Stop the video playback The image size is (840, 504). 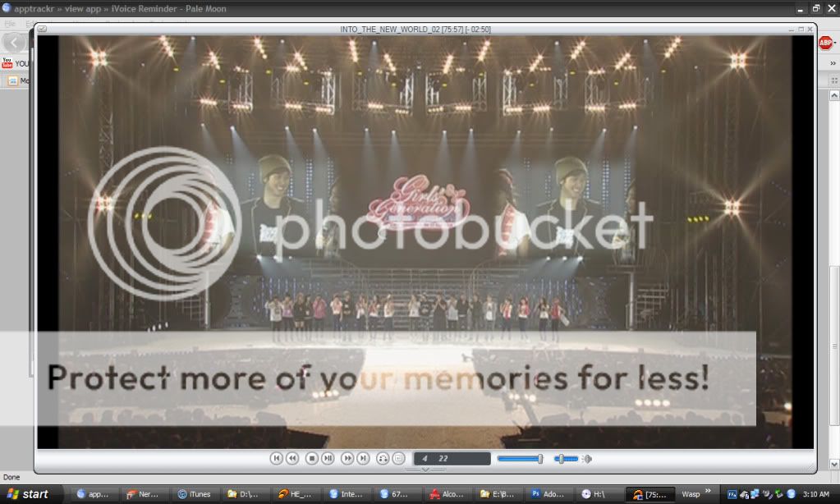tap(312, 459)
